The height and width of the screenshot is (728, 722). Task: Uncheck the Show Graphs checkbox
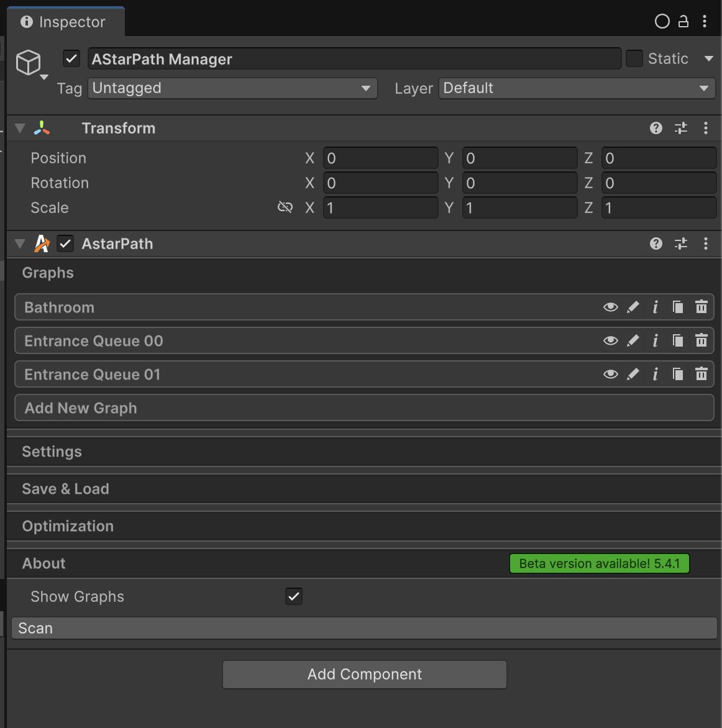[294, 596]
